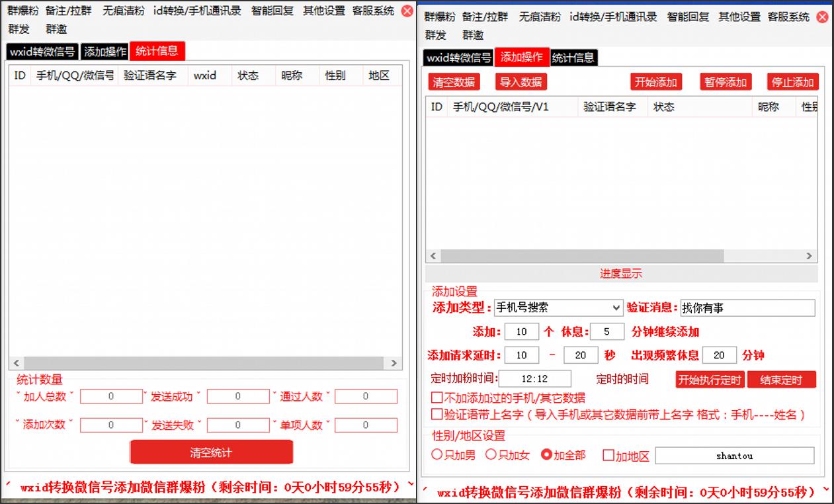This screenshot has height=504, width=834.
Task: Click right scroll arrow in left statistics table
Action: point(394,363)
